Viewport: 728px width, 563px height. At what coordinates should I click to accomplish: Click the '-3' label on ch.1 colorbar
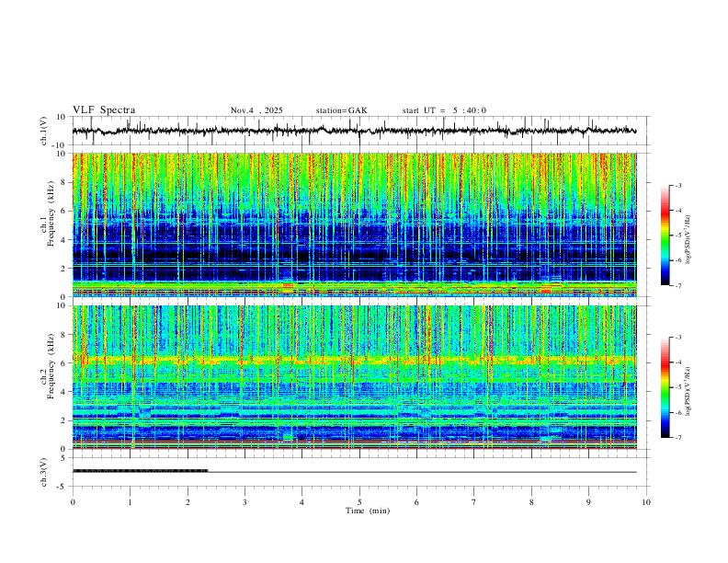(678, 185)
